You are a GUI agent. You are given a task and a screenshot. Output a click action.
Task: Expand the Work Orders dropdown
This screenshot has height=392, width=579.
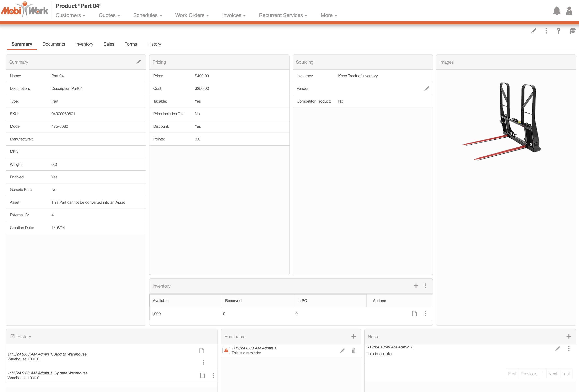[x=192, y=15]
